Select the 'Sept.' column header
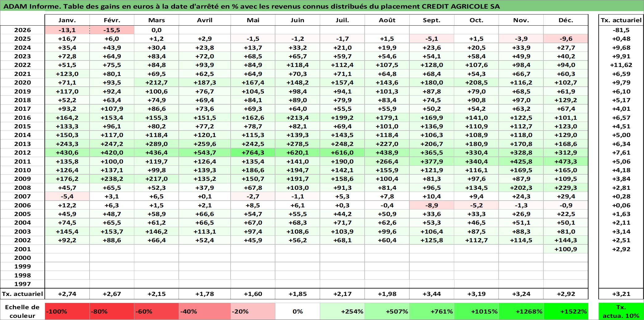 (x=432, y=20)
